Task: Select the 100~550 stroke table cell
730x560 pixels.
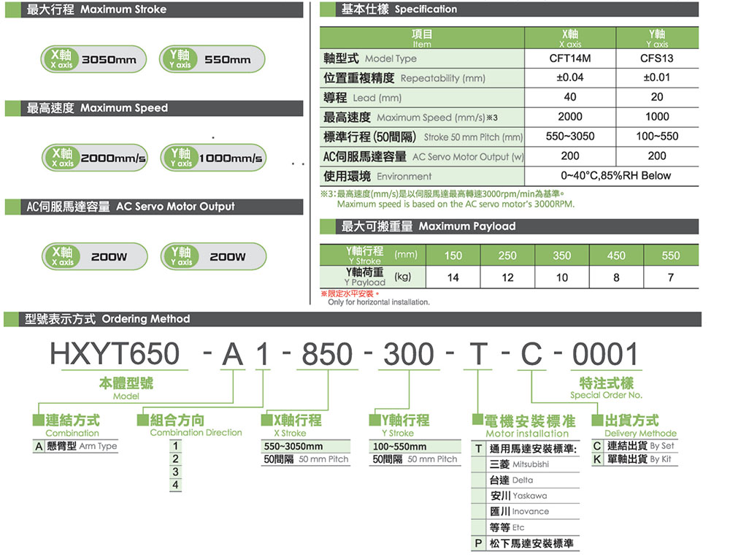Action: 657,137
